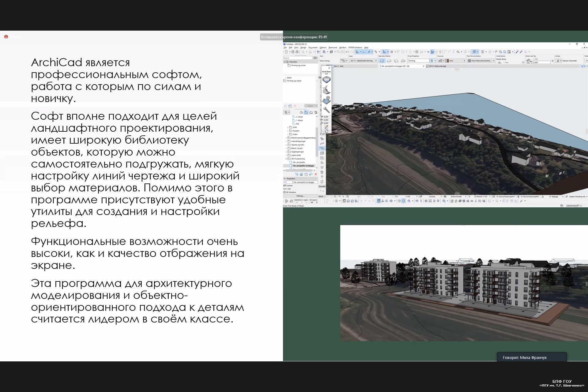Click the Print icon in toolbar
The width and height of the screenshot is (588, 392).
point(297,52)
